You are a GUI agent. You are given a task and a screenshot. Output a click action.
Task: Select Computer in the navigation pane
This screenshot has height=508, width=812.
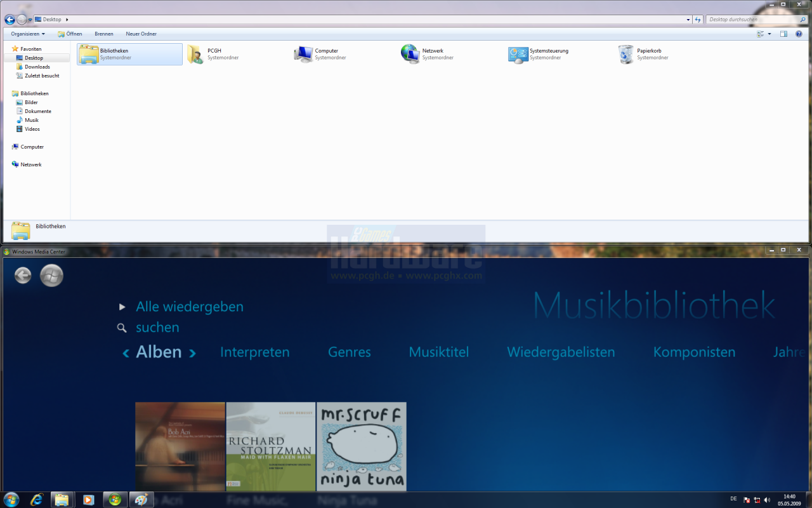[27, 147]
